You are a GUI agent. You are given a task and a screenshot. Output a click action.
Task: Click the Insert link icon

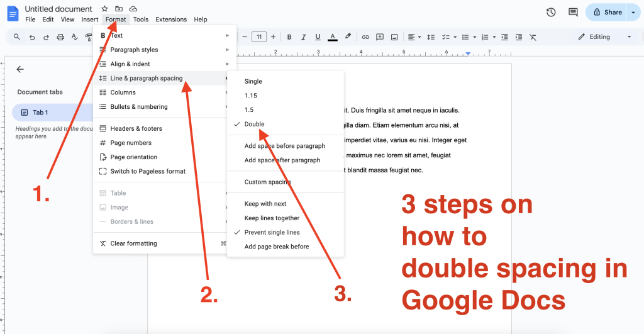click(365, 37)
